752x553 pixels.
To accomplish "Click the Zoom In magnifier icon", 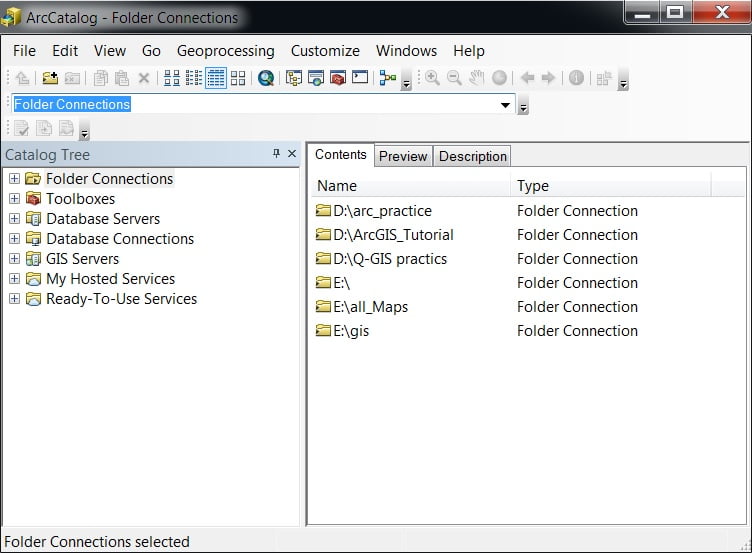I will (x=433, y=78).
